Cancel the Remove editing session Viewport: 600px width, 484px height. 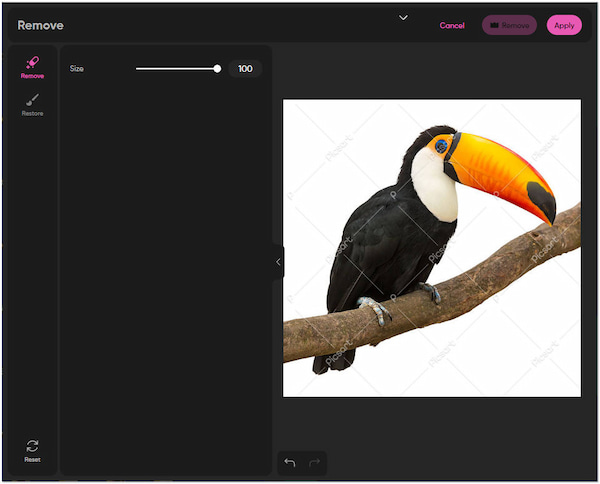[x=452, y=26]
